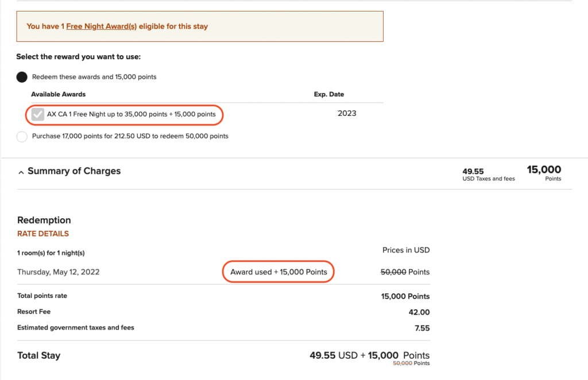Click the Prices in USD label
This screenshot has width=588, height=380.
tap(406, 250)
